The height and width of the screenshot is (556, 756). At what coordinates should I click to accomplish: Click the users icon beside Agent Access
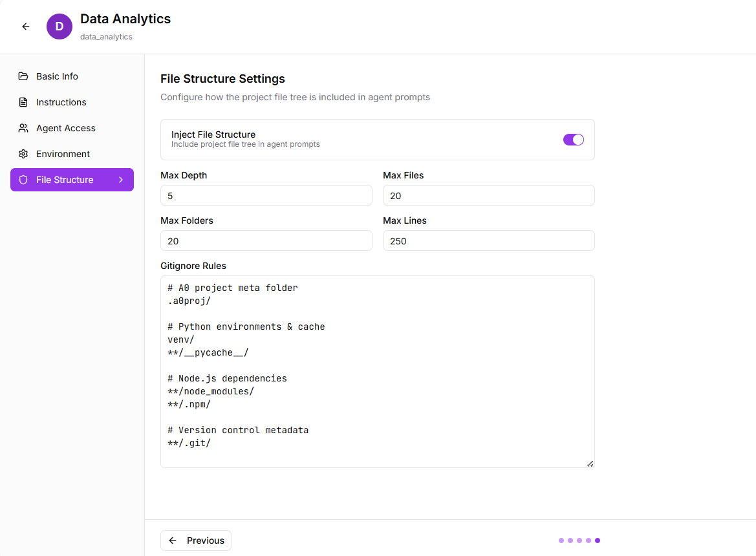coord(23,128)
